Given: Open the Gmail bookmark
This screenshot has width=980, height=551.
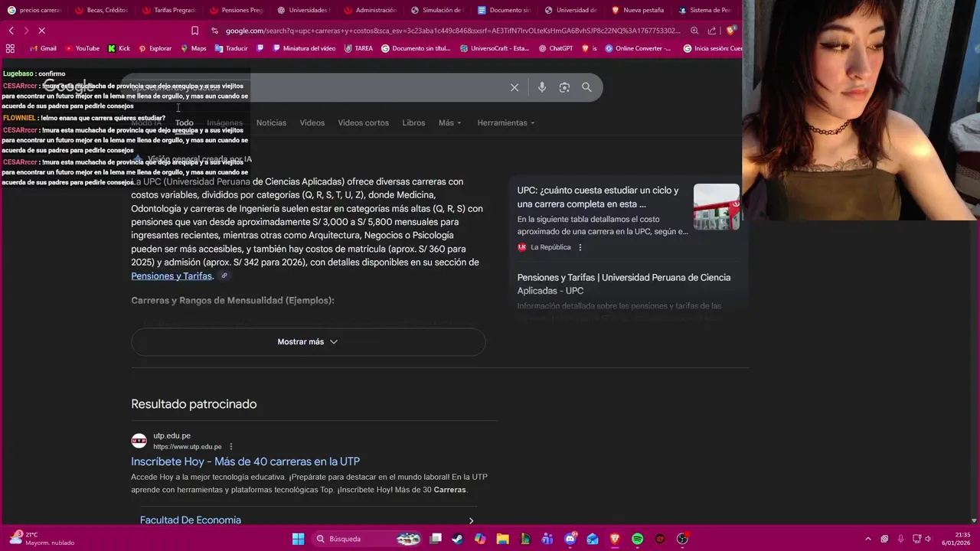Looking at the screenshot, I should 43,48.
